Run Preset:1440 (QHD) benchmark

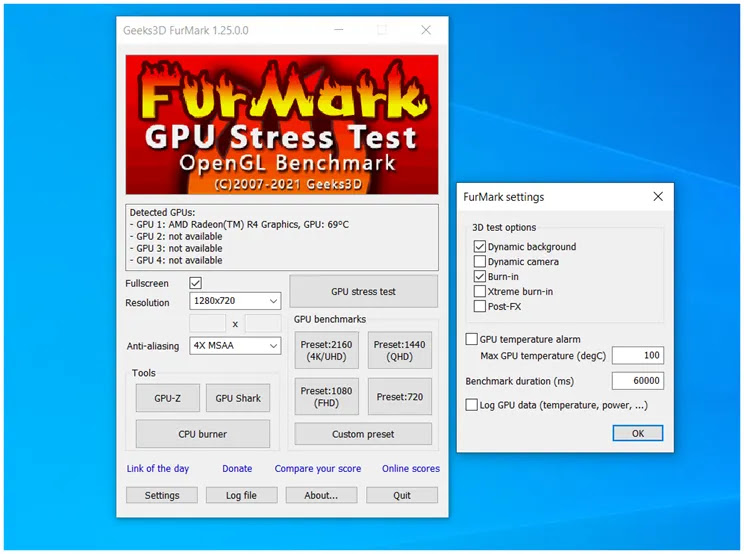click(400, 351)
